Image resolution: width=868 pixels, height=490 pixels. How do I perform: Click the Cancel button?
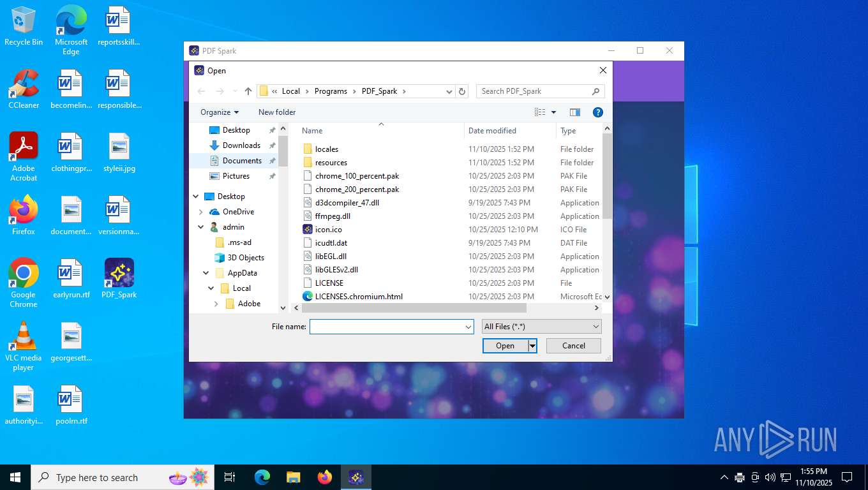click(x=574, y=346)
